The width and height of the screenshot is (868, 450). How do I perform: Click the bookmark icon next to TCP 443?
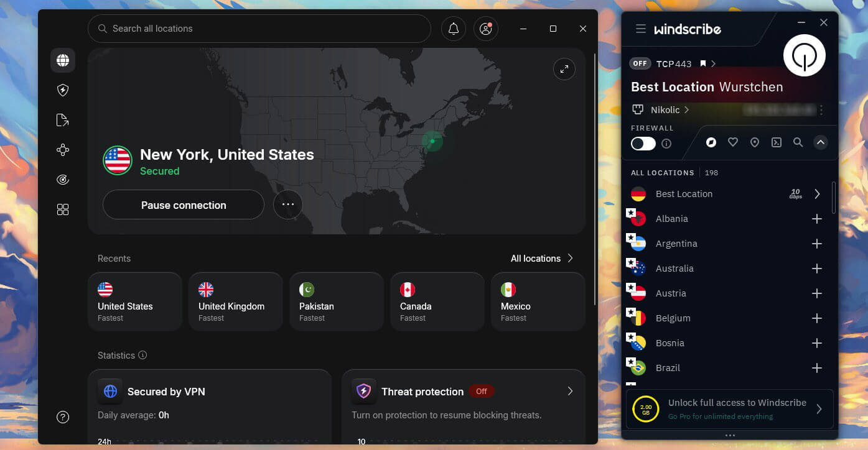pos(703,63)
